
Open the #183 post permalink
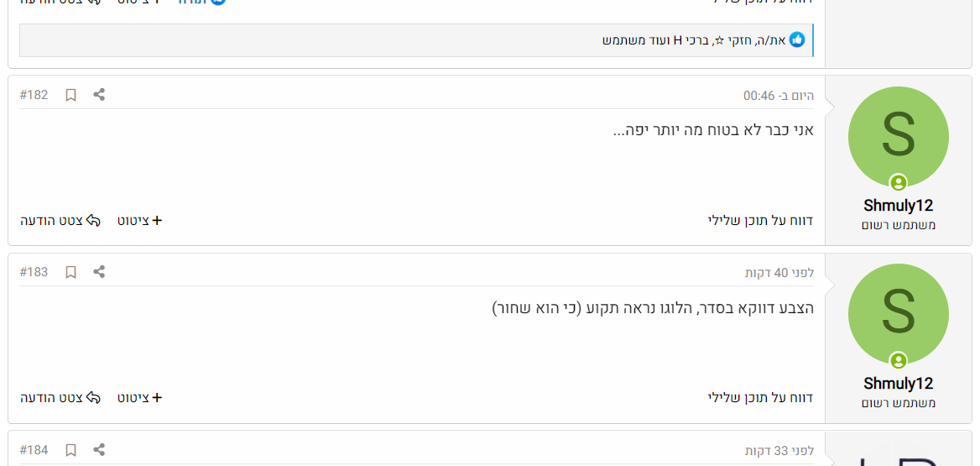34,272
